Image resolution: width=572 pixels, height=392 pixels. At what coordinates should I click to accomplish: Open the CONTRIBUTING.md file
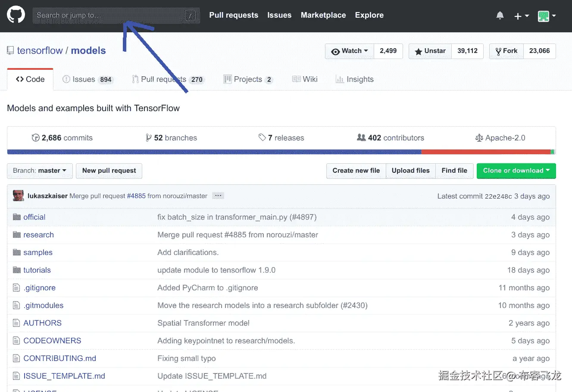(x=60, y=358)
